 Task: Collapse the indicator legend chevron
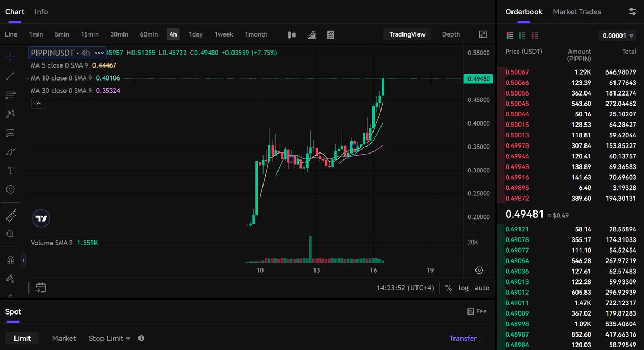pos(38,103)
